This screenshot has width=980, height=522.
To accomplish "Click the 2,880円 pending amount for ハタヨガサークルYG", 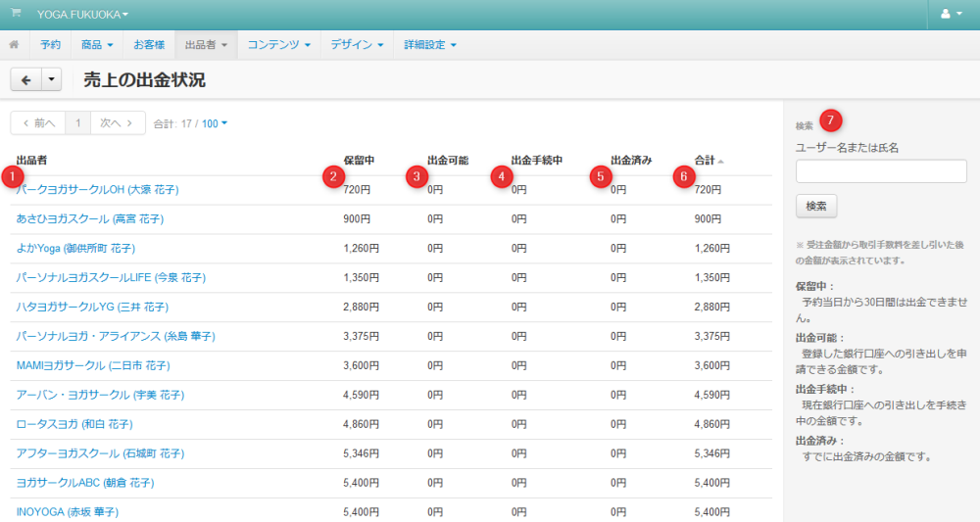I will (x=361, y=308).
